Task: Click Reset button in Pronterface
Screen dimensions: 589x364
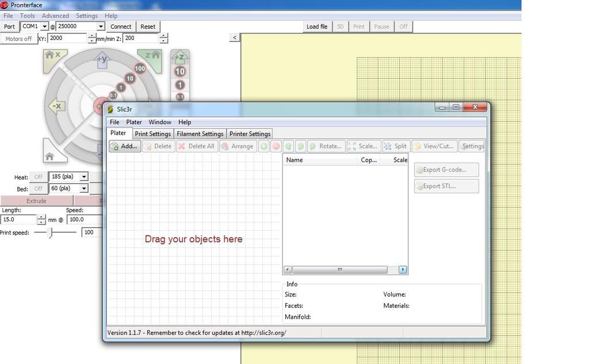Action: pyautogui.click(x=148, y=26)
